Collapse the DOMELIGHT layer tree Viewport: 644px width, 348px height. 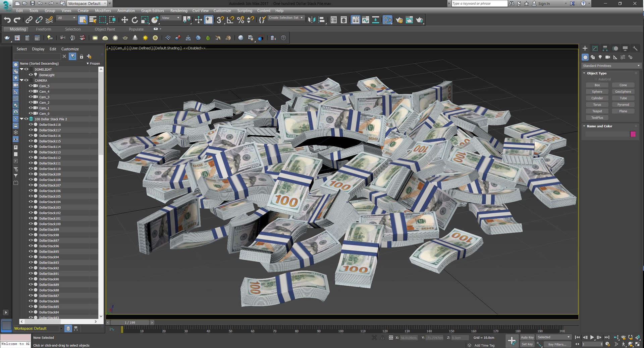(x=22, y=69)
